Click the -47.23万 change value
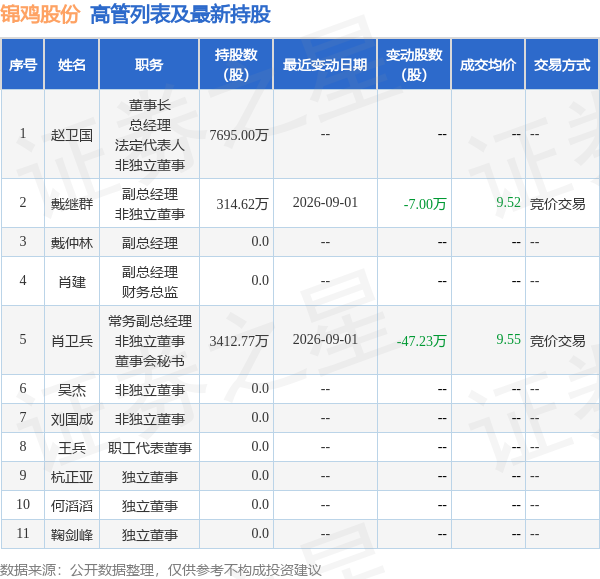The width and height of the screenshot is (600, 579). (421, 341)
